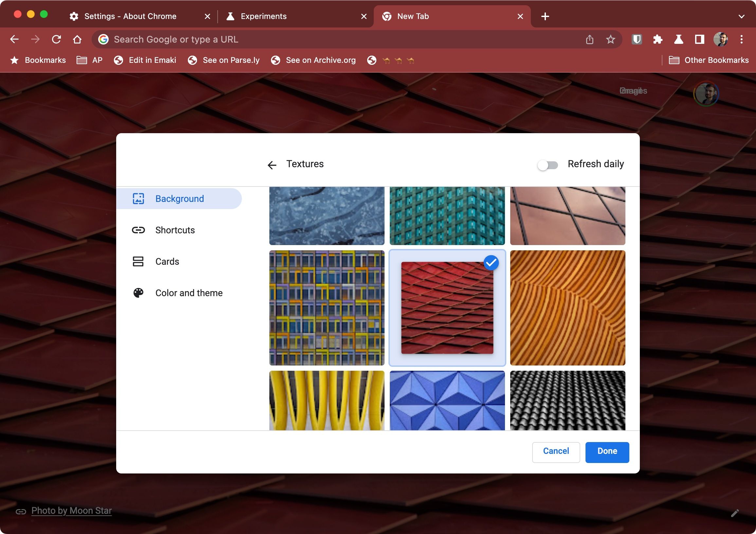This screenshot has width=756, height=534.
Task: Click the profile avatar in the toolbar
Action: pos(721,39)
